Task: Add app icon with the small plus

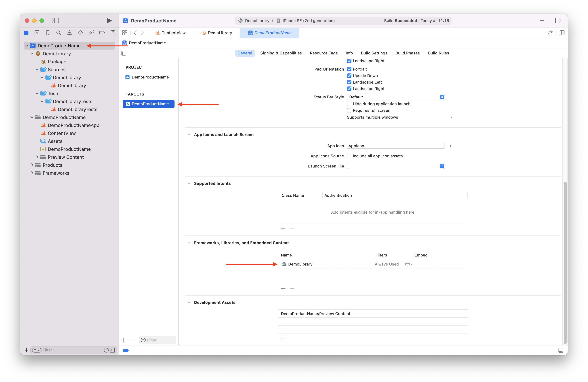Action: point(450,146)
